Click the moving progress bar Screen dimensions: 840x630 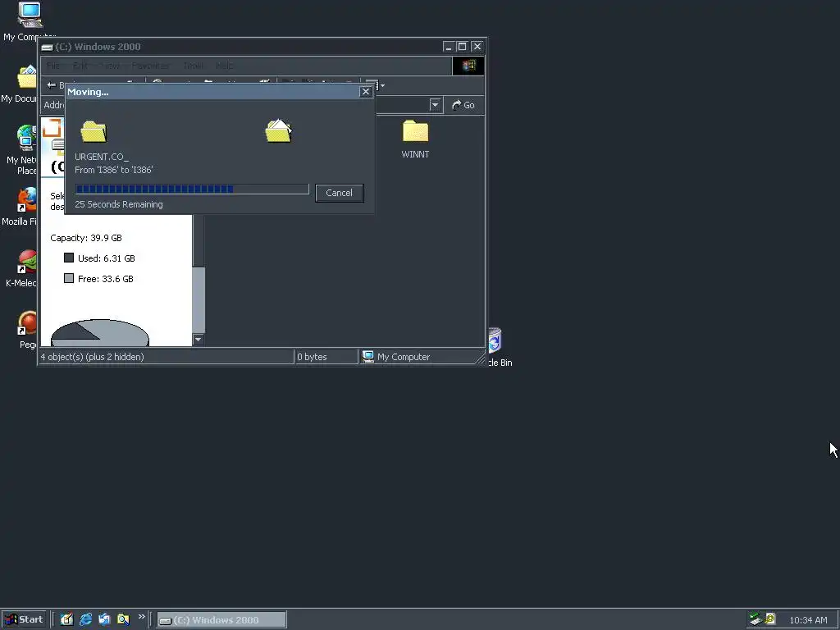pyautogui.click(x=192, y=189)
